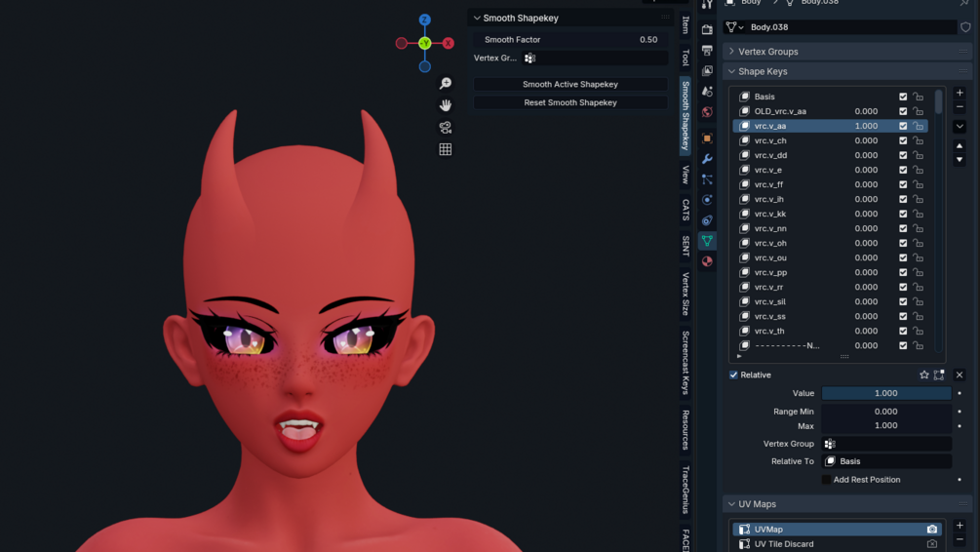Open the Object properties orange square icon
Screen dimensions: 980x552
pyautogui.click(x=707, y=138)
